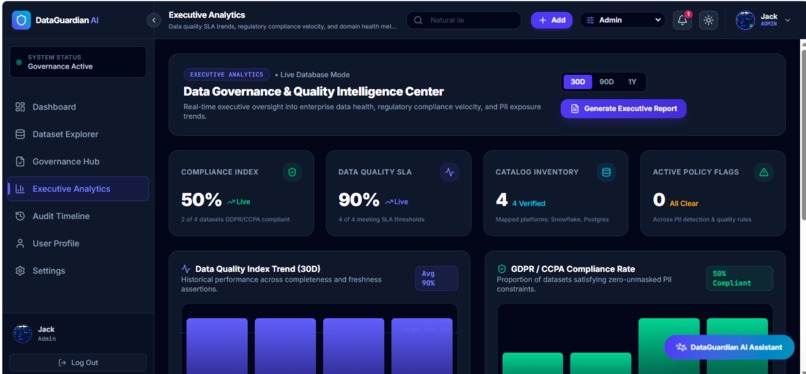Toggle light theme with the sun icon
806x374 pixels.
click(708, 20)
